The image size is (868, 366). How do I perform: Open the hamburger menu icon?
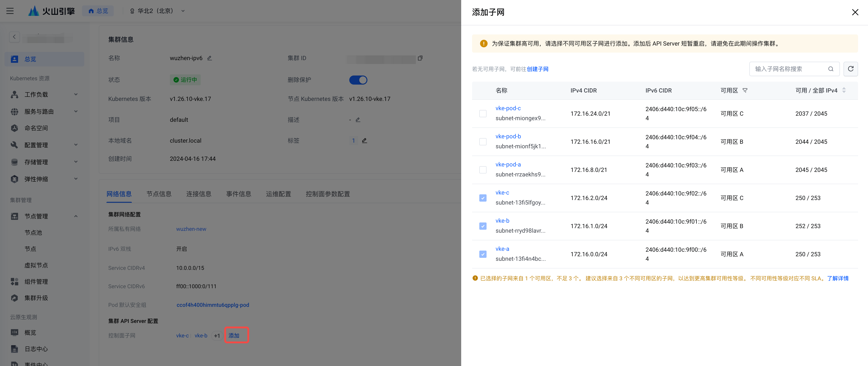pos(10,11)
